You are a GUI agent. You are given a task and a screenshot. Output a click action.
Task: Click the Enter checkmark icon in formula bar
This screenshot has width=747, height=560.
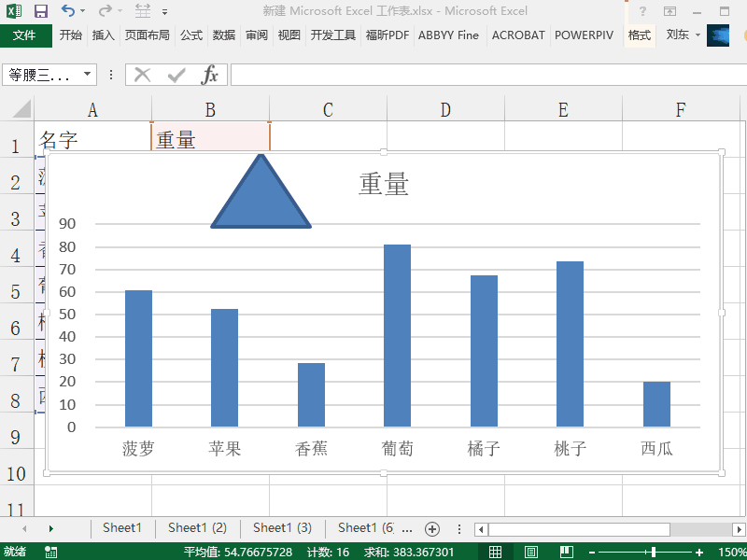(176, 75)
